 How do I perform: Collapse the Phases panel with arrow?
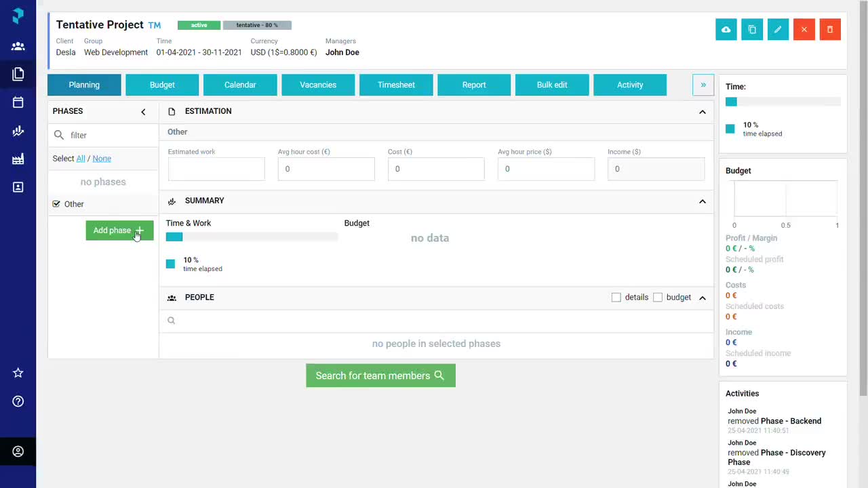pos(143,112)
